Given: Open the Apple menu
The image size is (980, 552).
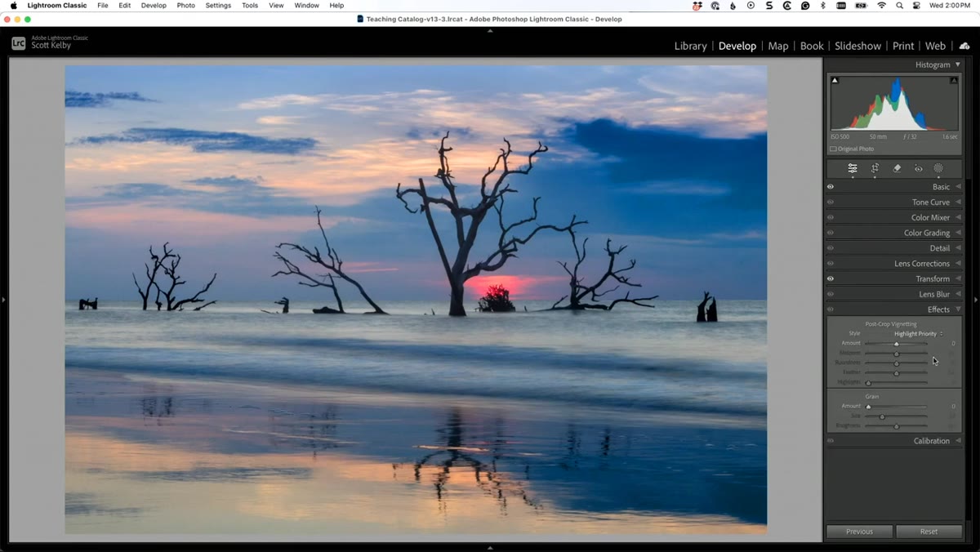Looking at the screenshot, I should 13,6.
